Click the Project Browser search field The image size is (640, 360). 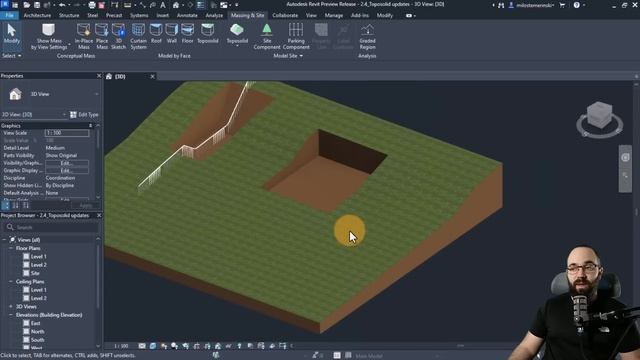point(51,227)
